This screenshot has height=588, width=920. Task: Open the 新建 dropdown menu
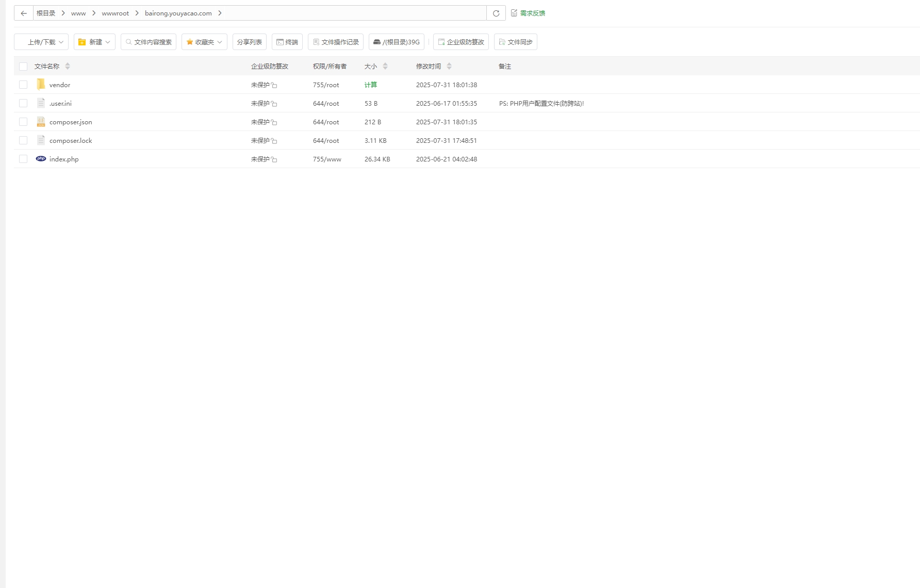[x=94, y=42]
